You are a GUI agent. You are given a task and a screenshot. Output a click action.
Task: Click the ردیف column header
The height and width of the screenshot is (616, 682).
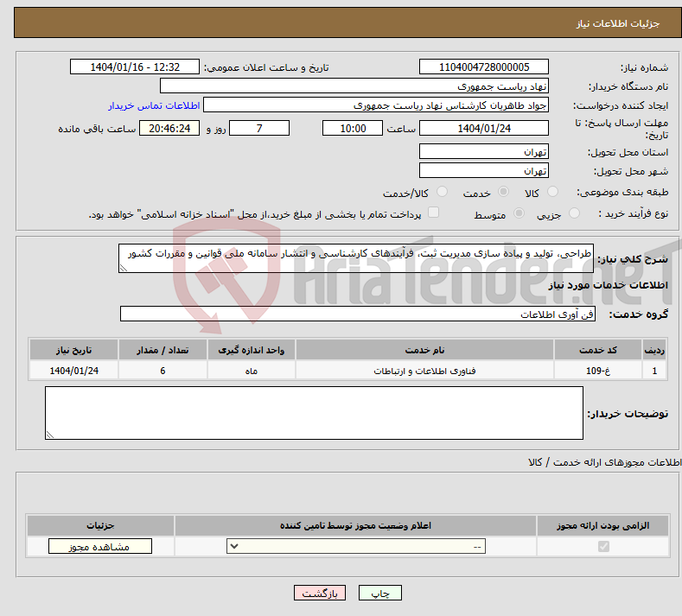coord(654,350)
